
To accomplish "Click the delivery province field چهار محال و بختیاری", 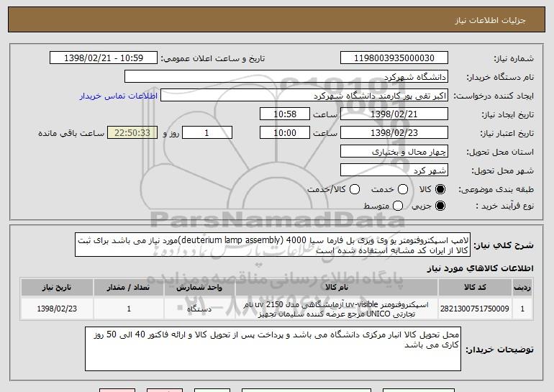I will point(394,152).
